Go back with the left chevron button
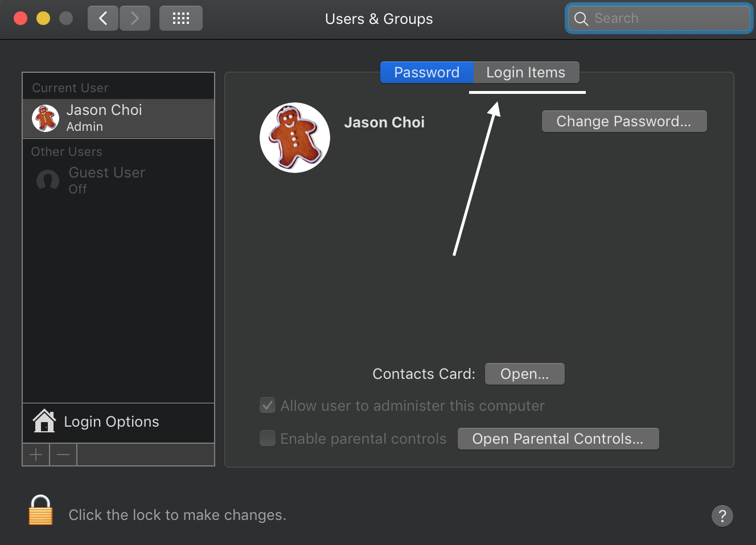This screenshot has height=545, width=756. click(x=103, y=18)
